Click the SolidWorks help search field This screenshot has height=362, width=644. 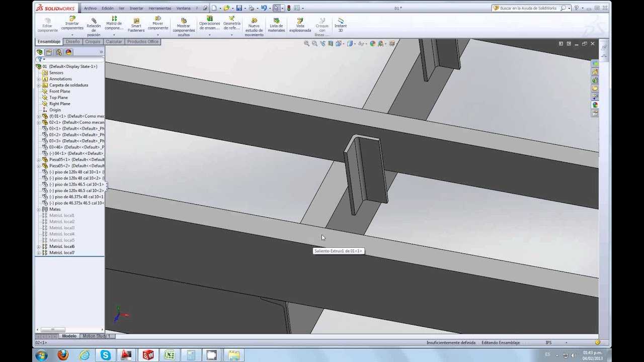(530, 8)
